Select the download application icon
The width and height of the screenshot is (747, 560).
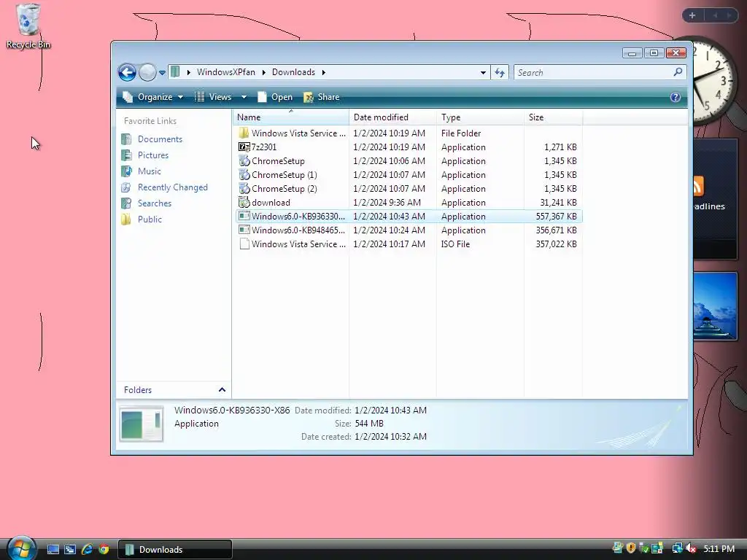244,202
